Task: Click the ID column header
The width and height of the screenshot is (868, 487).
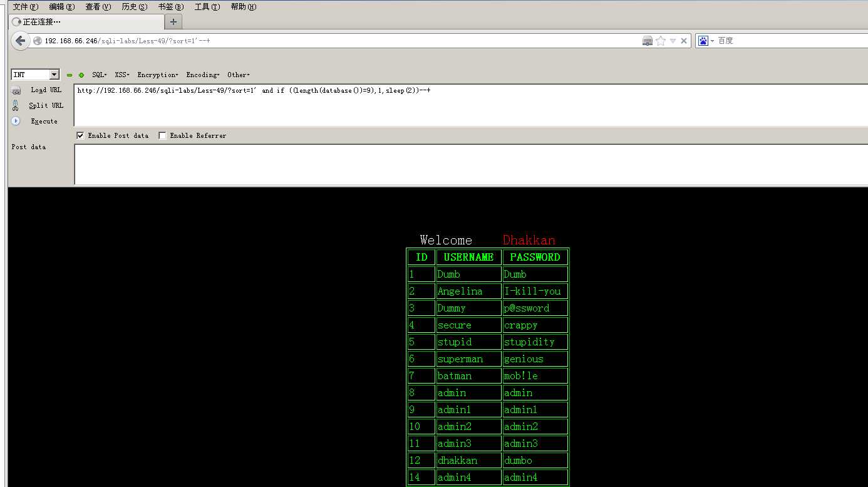Action: point(421,257)
